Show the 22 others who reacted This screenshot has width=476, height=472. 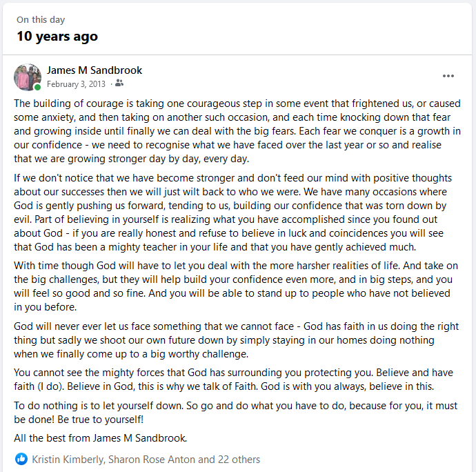pos(239,459)
